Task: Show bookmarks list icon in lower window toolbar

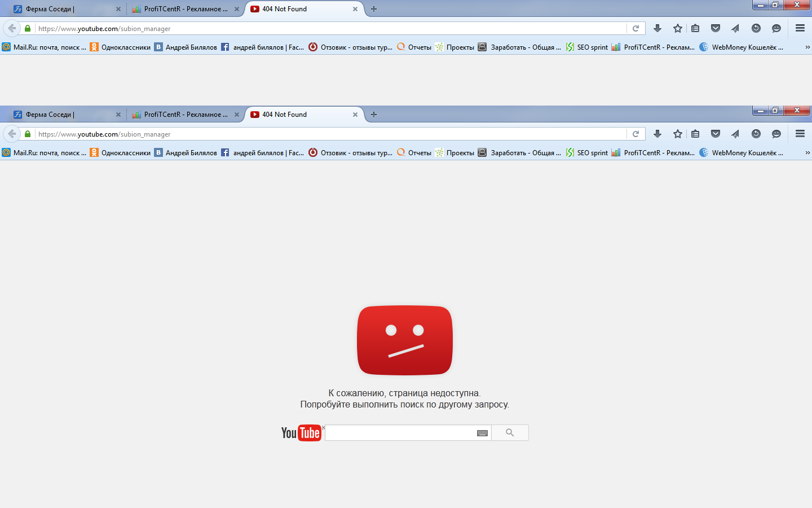Action: [x=695, y=134]
